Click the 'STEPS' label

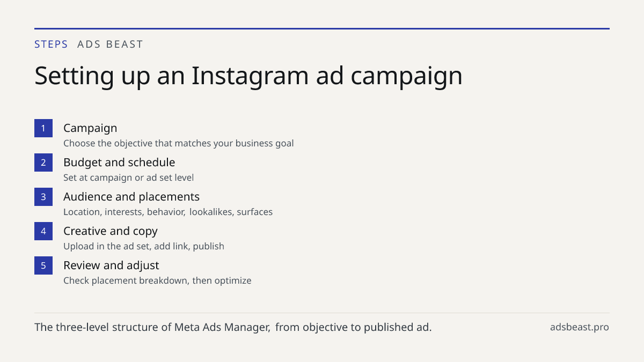click(x=51, y=45)
